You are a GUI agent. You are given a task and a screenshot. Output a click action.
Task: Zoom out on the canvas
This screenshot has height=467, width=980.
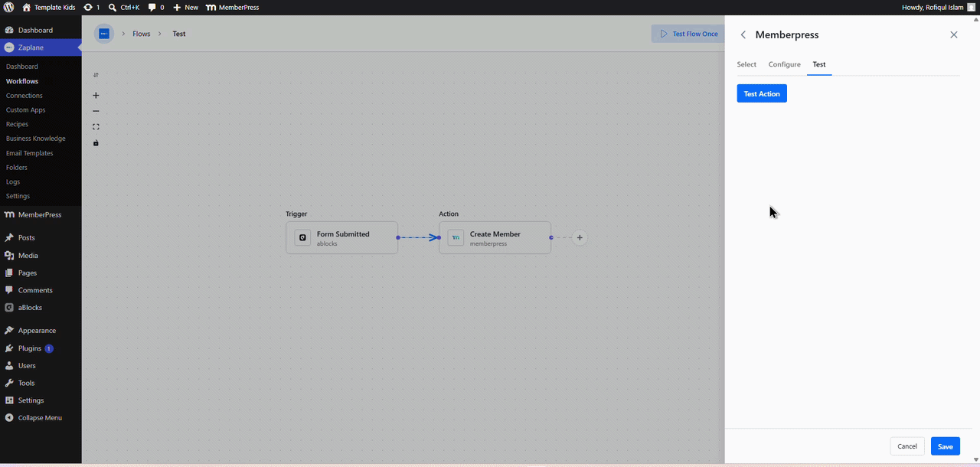click(x=96, y=111)
